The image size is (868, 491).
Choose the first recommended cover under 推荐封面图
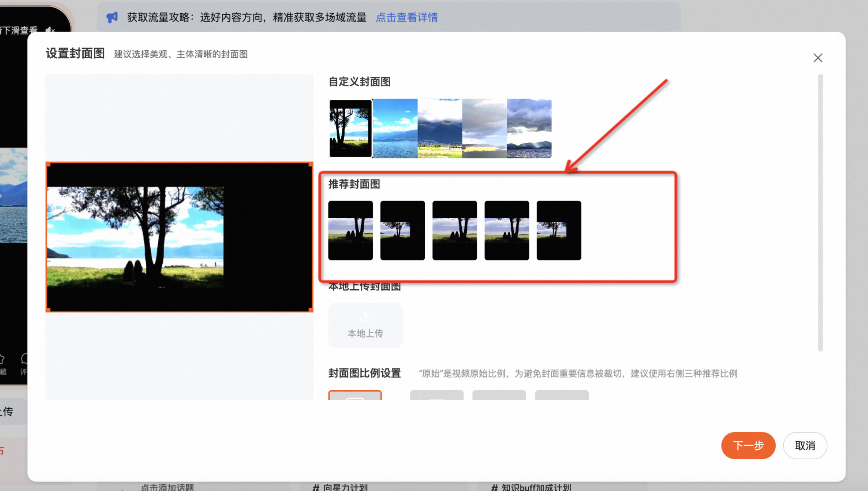pyautogui.click(x=350, y=230)
